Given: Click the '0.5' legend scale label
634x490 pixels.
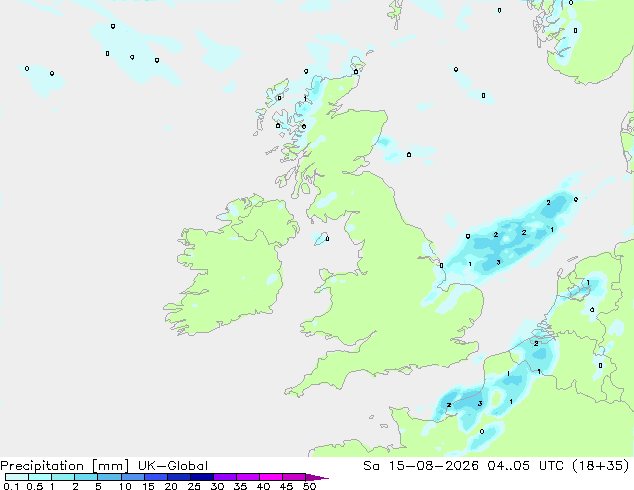Looking at the screenshot, I should (35, 486).
